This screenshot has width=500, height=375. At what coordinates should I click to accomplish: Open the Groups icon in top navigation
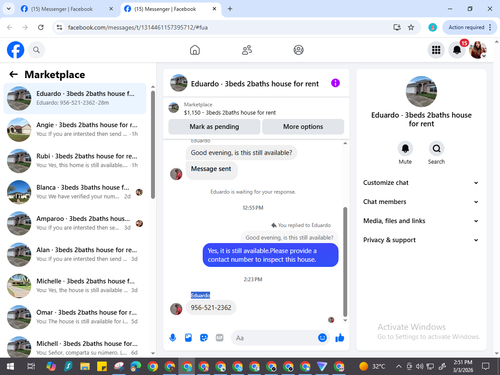point(298,50)
